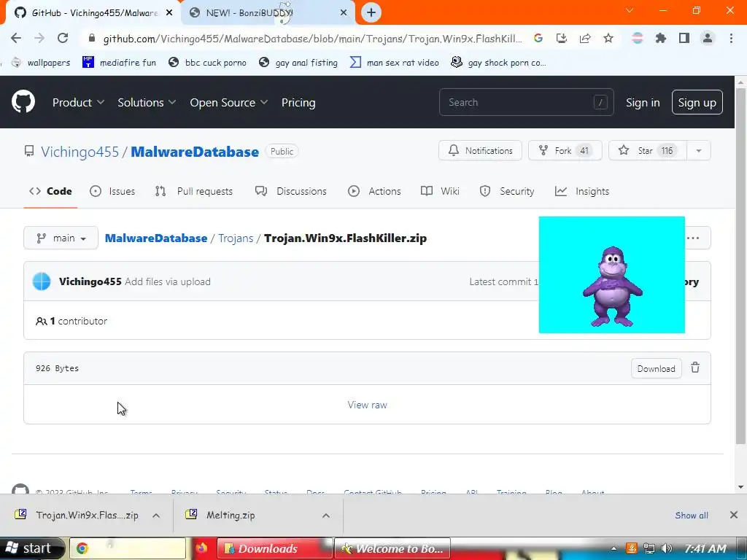The height and width of the screenshot is (560, 747).
Task: Click the View raw link
Action: click(368, 405)
